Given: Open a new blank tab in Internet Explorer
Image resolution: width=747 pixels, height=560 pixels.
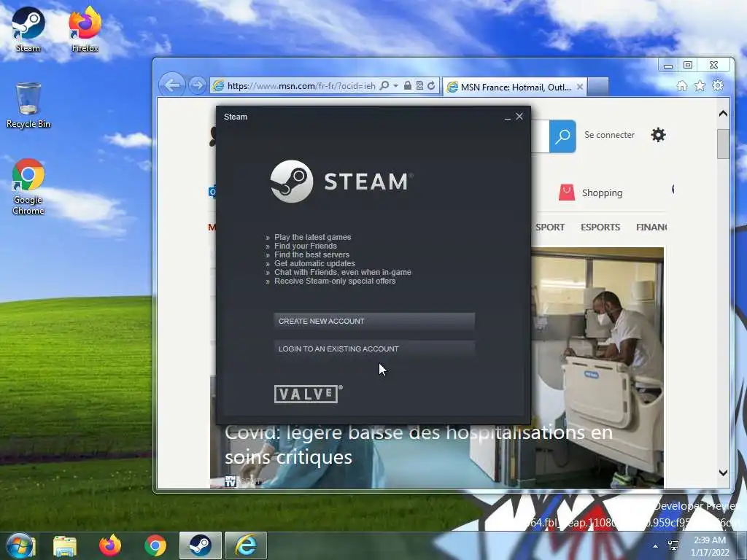Looking at the screenshot, I should coord(598,87).
